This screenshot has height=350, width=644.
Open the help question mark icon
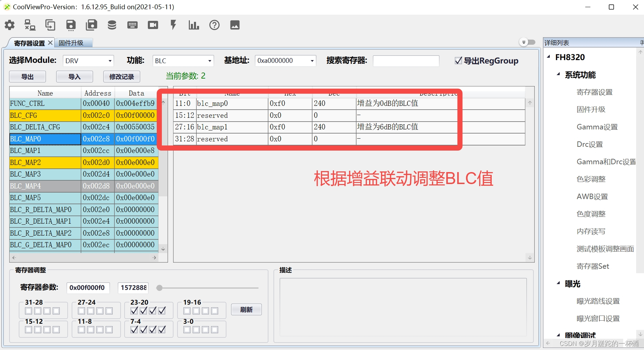tap(214, 25)
